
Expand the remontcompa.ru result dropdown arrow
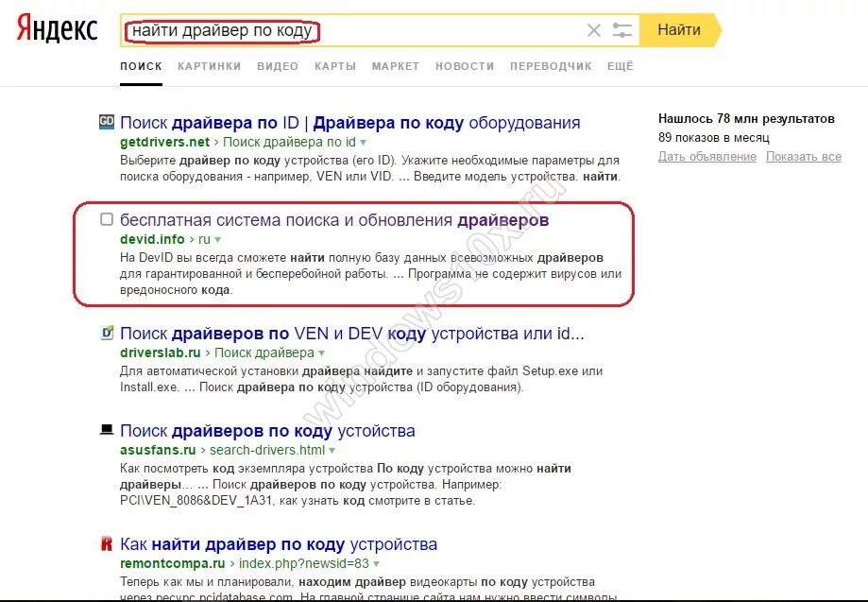coord(377,565)
